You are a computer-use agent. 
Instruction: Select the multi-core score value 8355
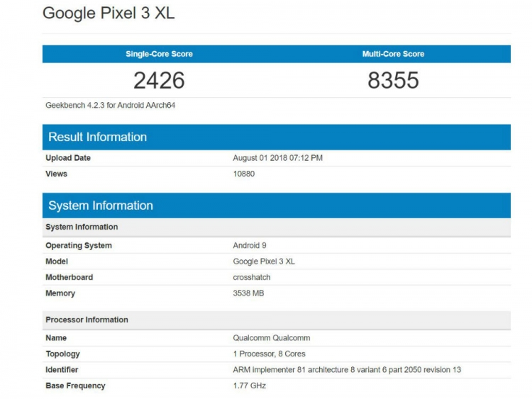point(393,80)
